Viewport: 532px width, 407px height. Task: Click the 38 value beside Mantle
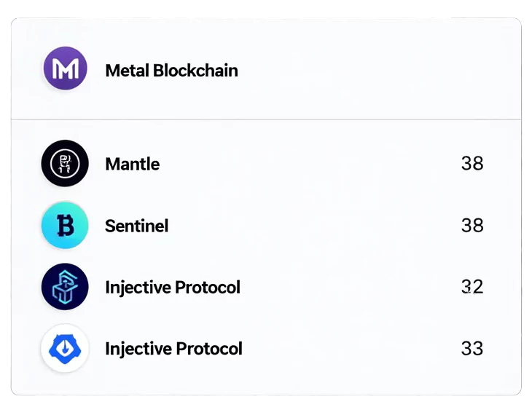pos(472,164)
